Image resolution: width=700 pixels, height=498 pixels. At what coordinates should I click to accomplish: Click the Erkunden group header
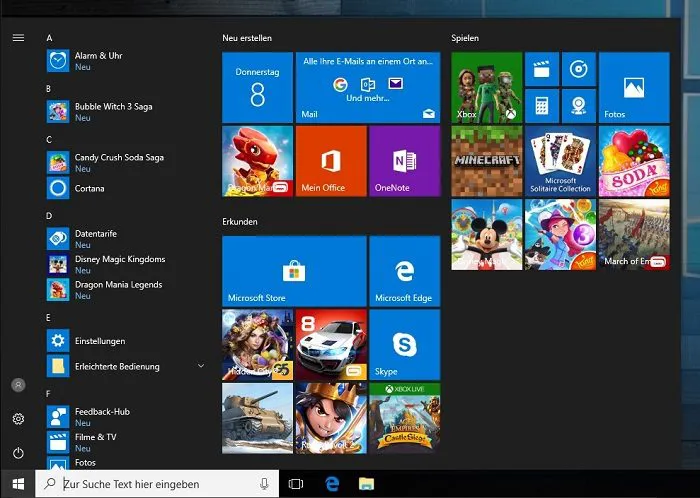coord(240,221)
